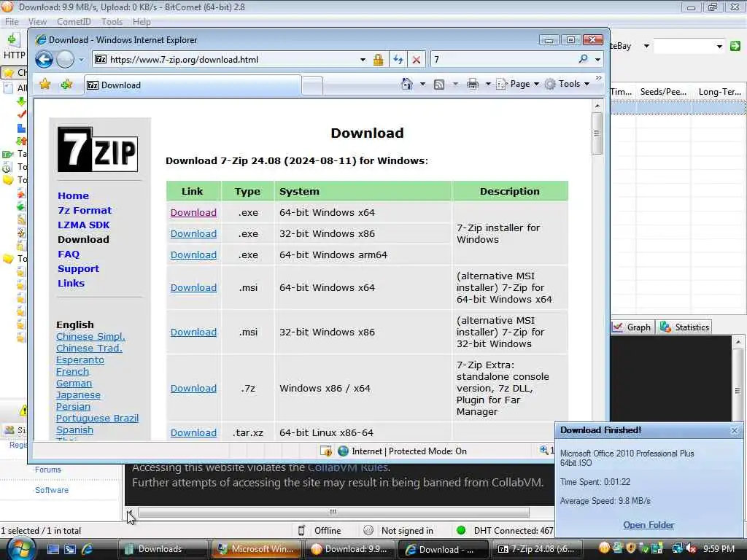This screenshot has height=560, width=747.
Task: Click the Internet Explorer back arrow button
Action: [44, 60]
